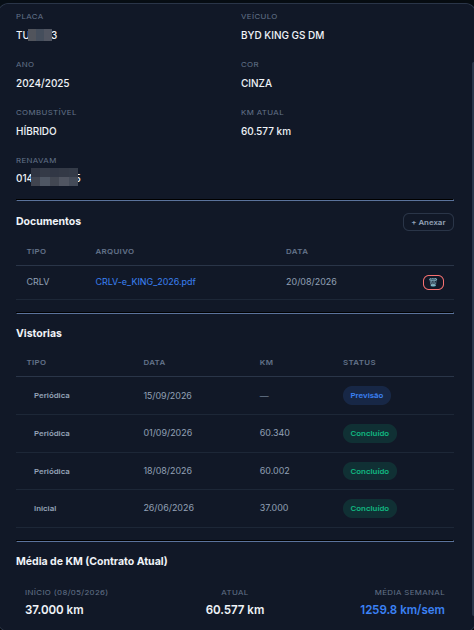Click the fuel value HÍBRIDO

(x=36, y=131)
